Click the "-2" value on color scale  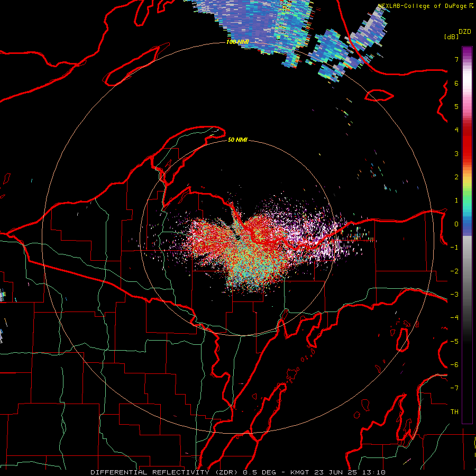(454, 271)
